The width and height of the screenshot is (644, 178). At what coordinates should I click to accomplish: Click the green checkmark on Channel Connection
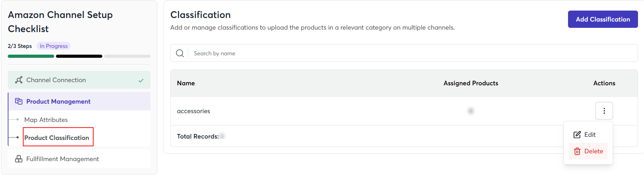tap(141, 80)
